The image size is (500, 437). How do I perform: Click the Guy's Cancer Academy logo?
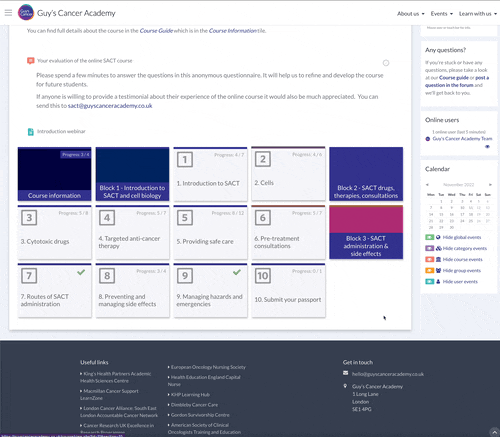click(26, 13)
